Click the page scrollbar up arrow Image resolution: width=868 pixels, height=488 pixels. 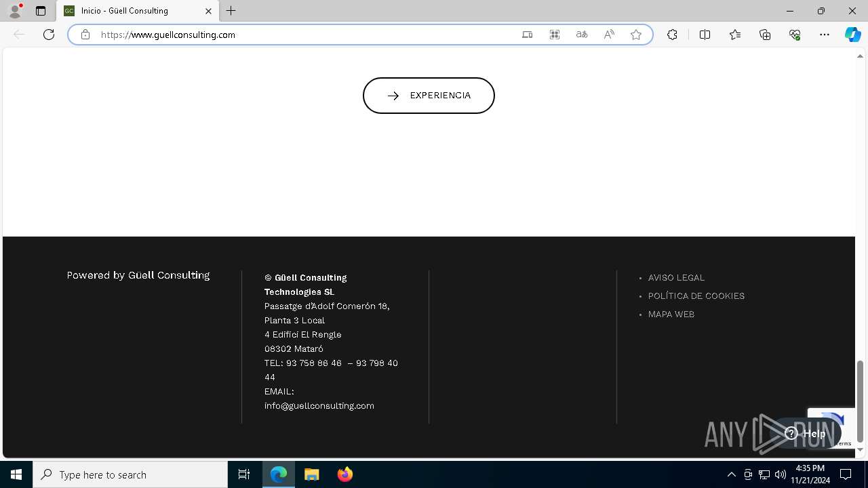[x=861, y=56]
